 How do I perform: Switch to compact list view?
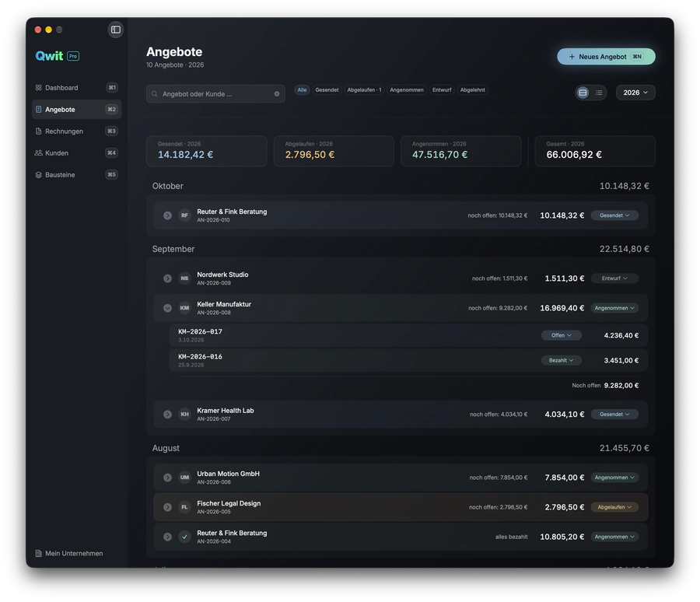(599, 93)
